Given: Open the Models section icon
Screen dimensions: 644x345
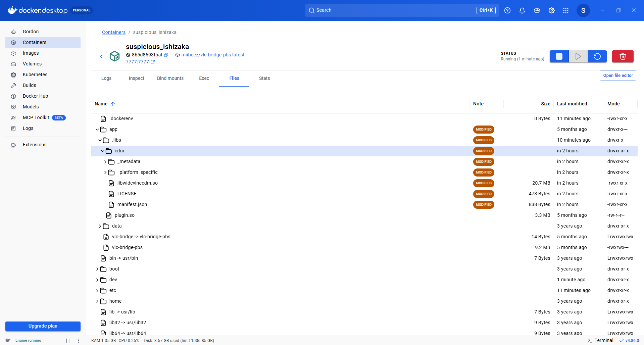Looking at the screenshot, I should [x=13, y=107].
